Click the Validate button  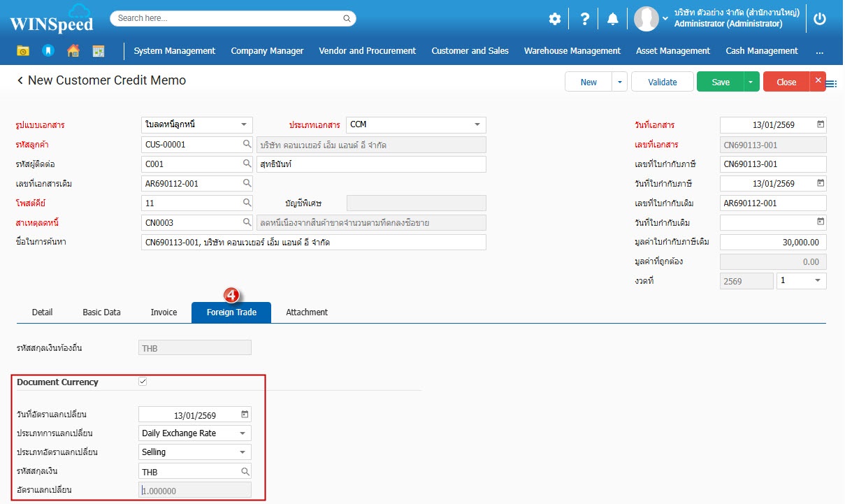click(x=662, y=82)
